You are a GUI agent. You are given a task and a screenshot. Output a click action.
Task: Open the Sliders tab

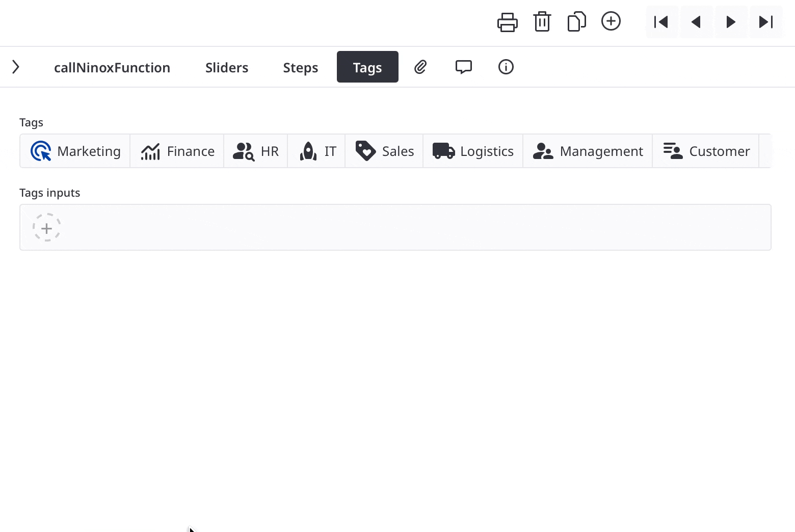pos(227,67)
